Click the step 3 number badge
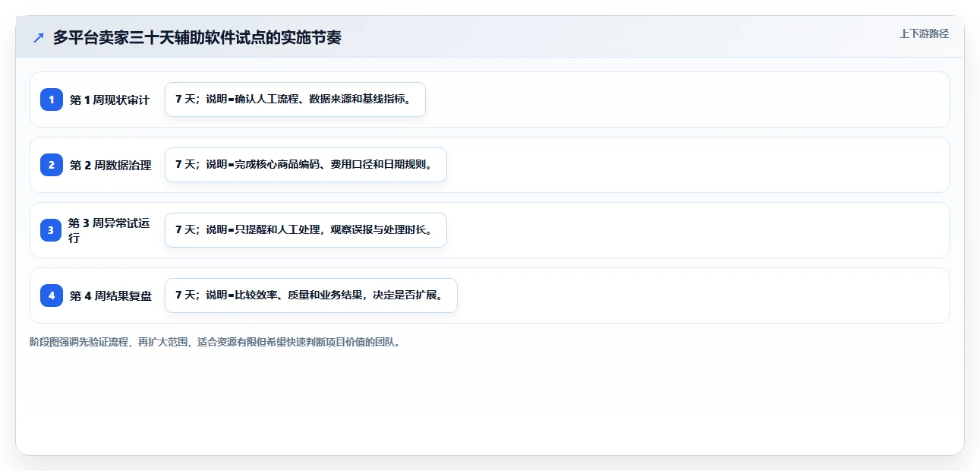The image size is (980, 471). point(52,230)
